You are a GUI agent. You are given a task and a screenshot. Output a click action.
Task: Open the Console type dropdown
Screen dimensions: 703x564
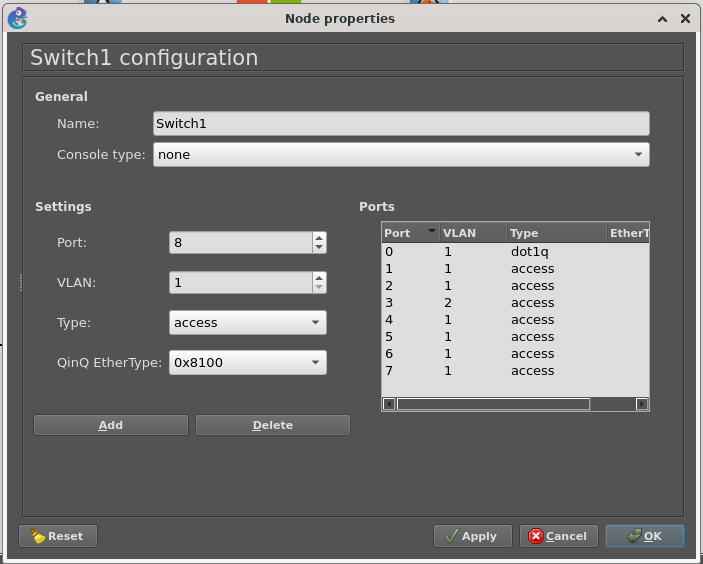pyautogui.click(x=400, y=155)
